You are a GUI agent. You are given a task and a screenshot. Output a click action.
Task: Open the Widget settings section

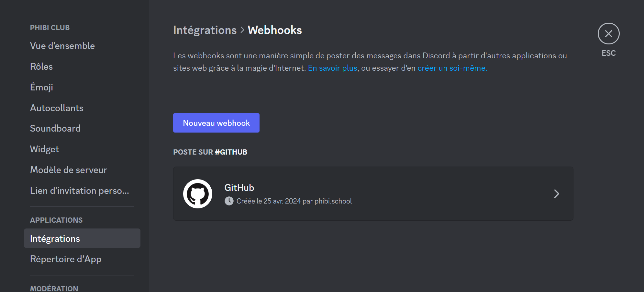coord(44,149)
